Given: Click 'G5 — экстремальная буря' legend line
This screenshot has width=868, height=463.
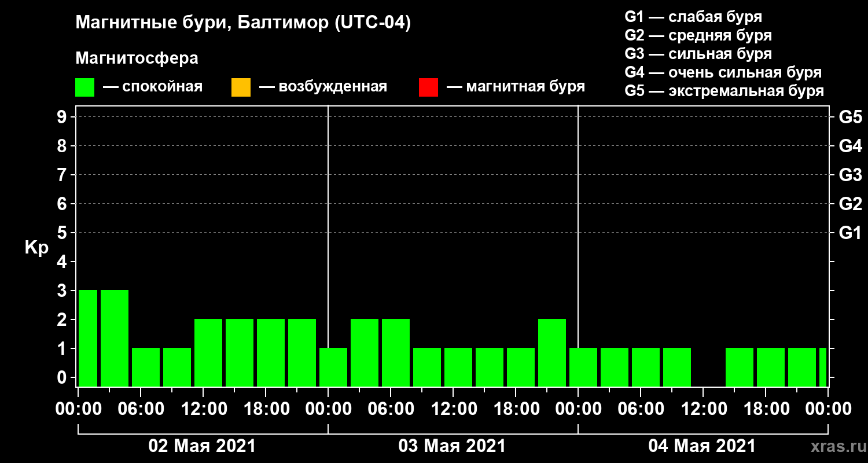Looking at the screenshot, I should [724, 91].
